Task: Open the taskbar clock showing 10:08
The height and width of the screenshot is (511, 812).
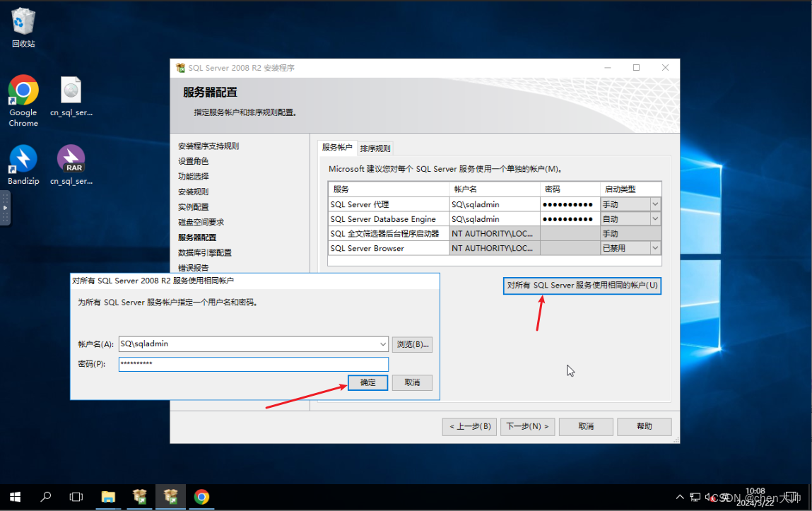Action: (x=755, y=497)
